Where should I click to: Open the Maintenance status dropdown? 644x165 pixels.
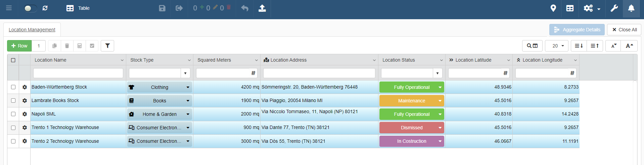(x=440, y=101)
